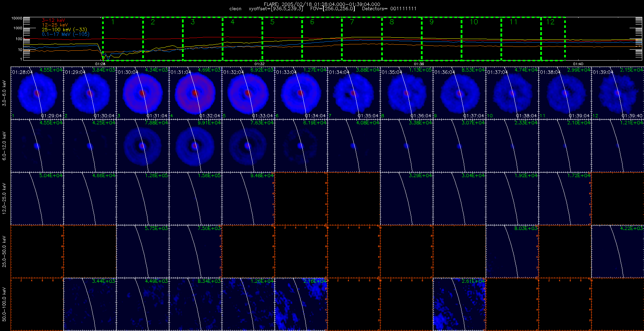Click the 01:39:40 end time label
Image resolution: width=644 pixels, height=331 pixels.
pos(632,116)
